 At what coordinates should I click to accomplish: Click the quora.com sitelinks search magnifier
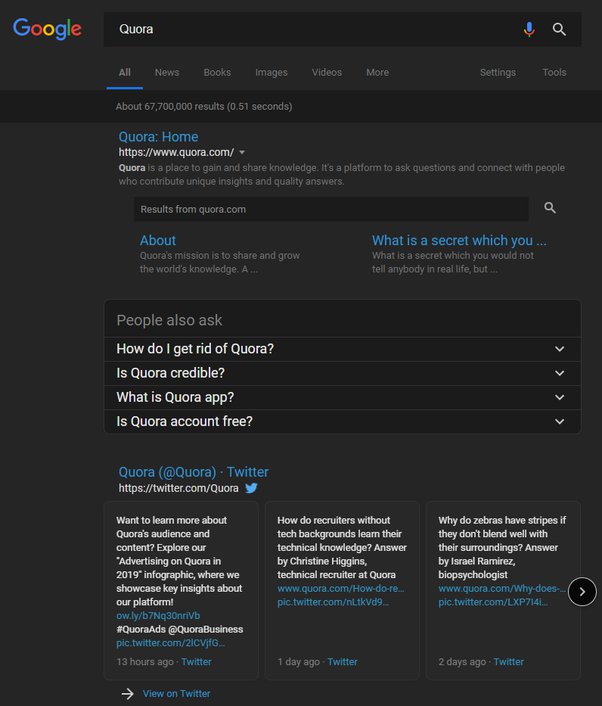[x=550, y=208]
